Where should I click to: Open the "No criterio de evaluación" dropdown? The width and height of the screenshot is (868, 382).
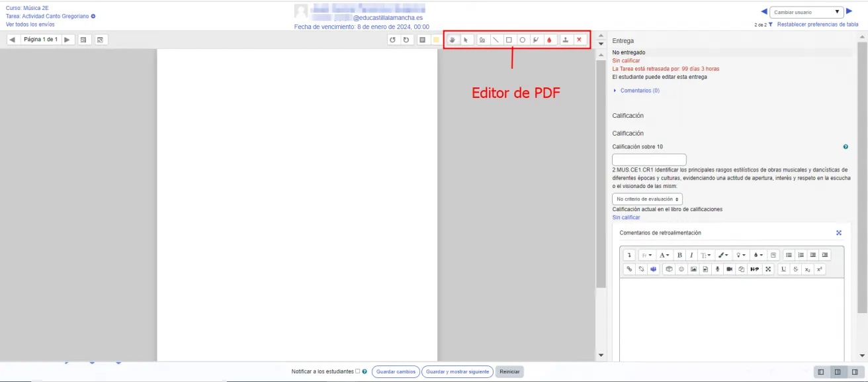click(648, 198)
